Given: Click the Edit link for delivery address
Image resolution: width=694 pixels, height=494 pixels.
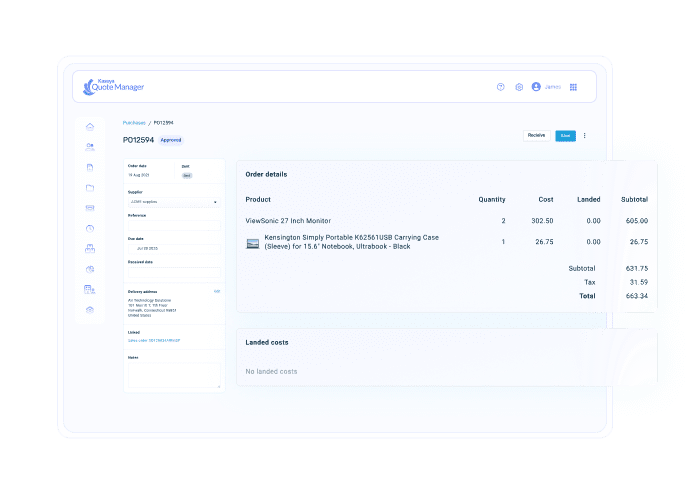Looking at the screenshot, I should coord(217,292).
